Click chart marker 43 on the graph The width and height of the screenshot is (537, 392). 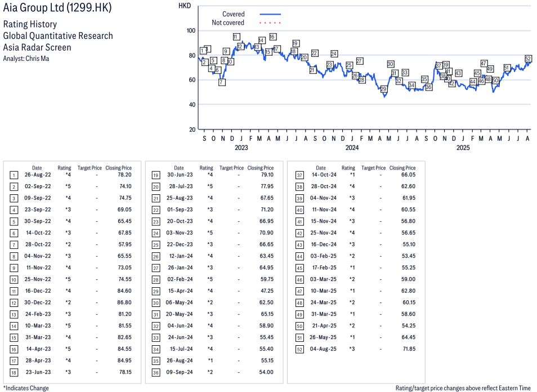458,73
